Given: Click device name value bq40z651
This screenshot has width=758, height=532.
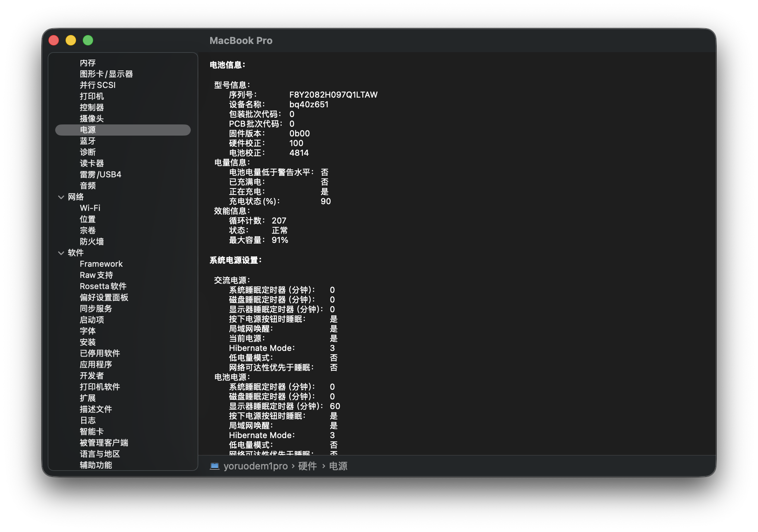Looking at the screenshot, I should point(309,105).
